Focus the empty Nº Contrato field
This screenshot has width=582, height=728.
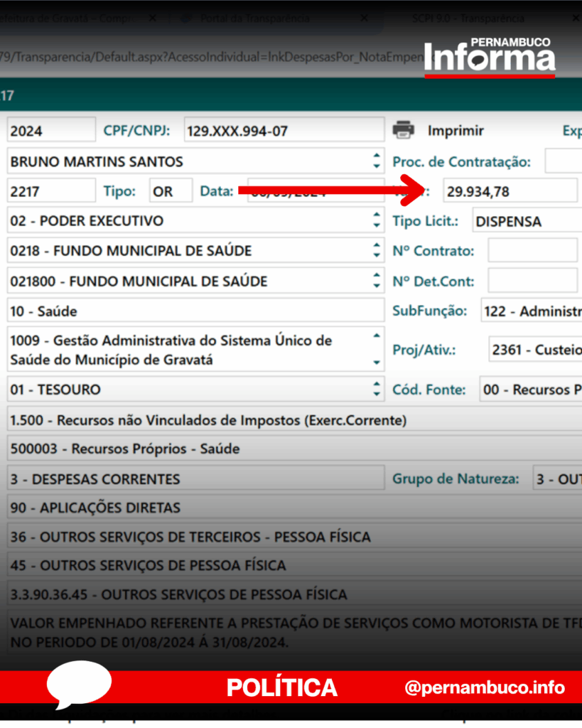point(532,250)
